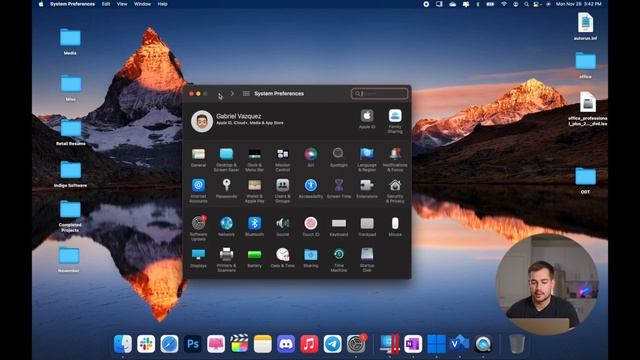Open the Apple menu
640x360 pixels.
41,4
